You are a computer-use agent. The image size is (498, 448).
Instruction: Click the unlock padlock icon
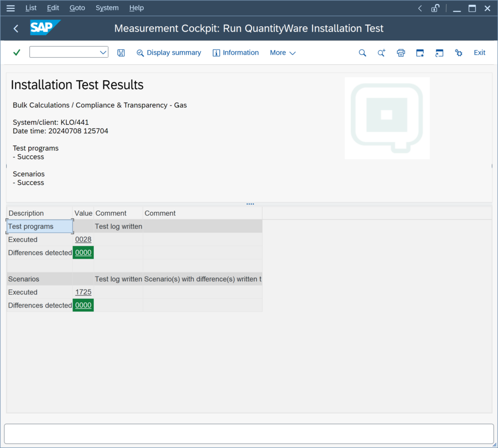point(435,8)
